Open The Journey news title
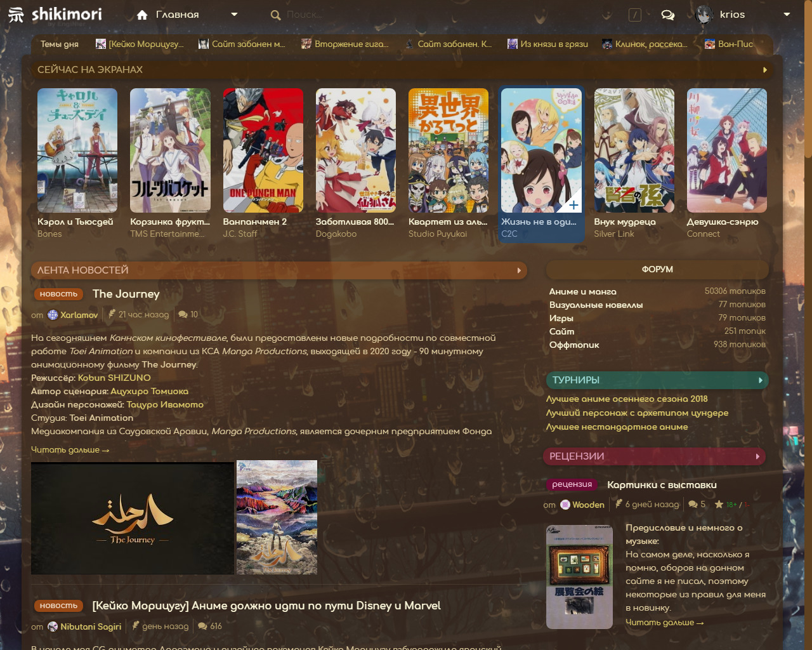The height and width of the screenshot is (650, 812). 126,294
